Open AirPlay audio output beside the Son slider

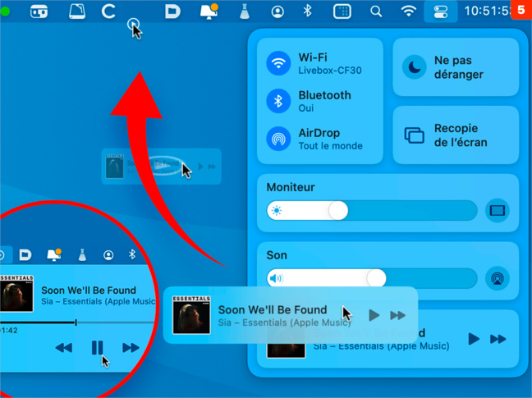(497, 278)
